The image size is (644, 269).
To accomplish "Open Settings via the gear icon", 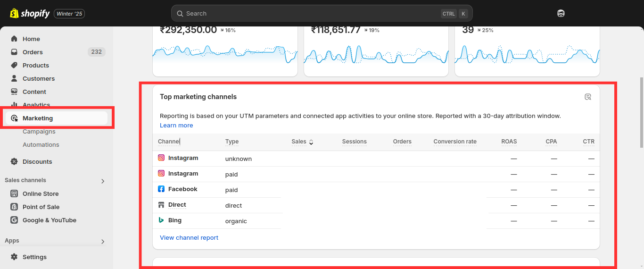I will coord(14,257).
